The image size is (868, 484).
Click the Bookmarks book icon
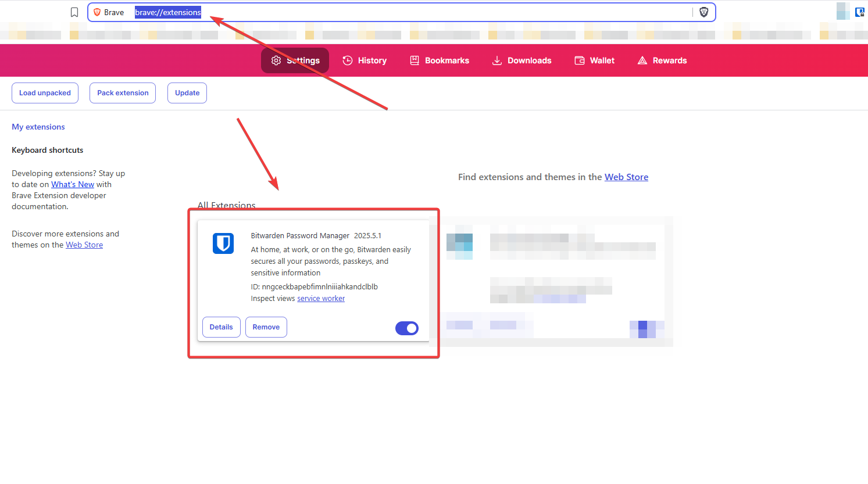coord(415,60)
